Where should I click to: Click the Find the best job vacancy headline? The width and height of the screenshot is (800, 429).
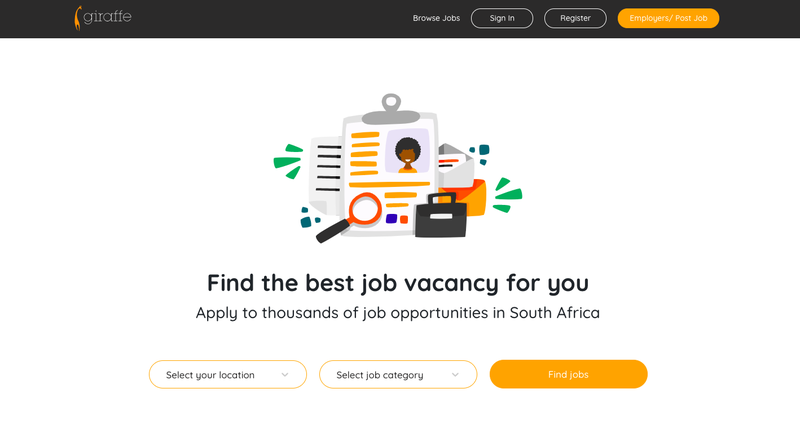coord(398,283)
